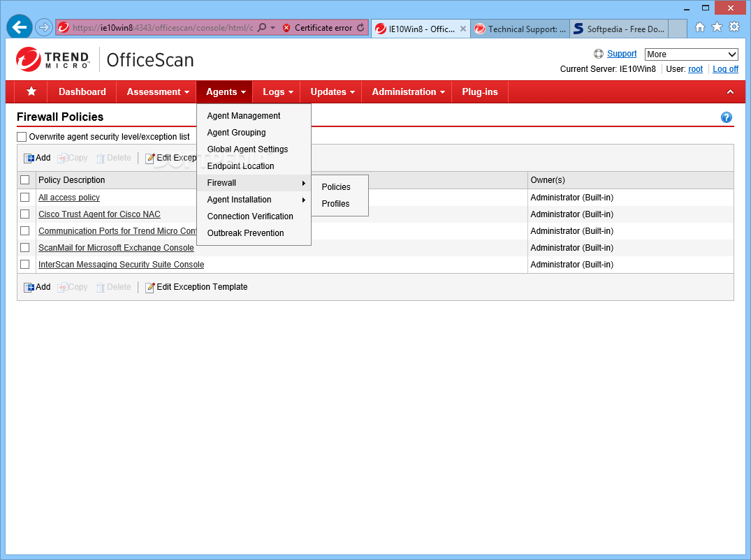This screenshot has height=560, width=751.
Task: Expand the Logs menu
Action: (278, 91)
